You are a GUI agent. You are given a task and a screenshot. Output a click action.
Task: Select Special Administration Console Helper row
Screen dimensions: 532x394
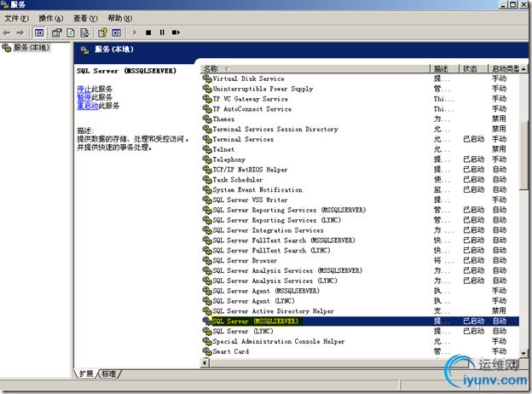coord(361,341)
